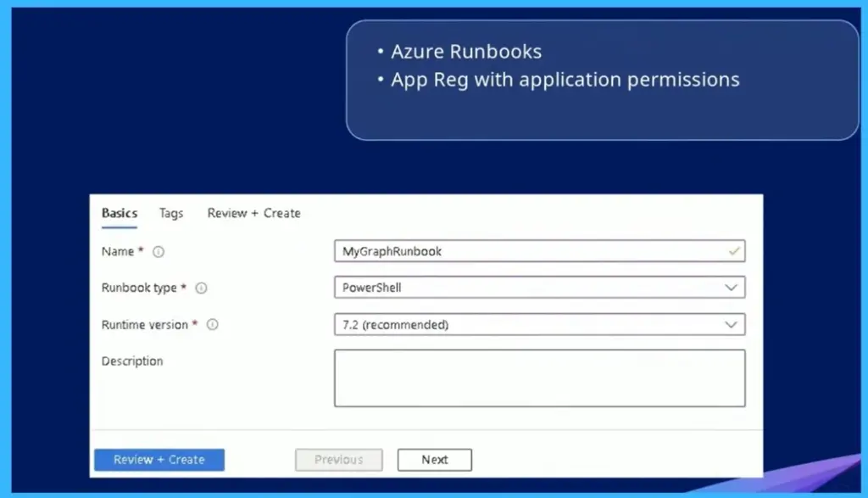The height and width of the screenshot is (498, 868).
Task: Click the info icon next to Name
Action: pos(161,251)
